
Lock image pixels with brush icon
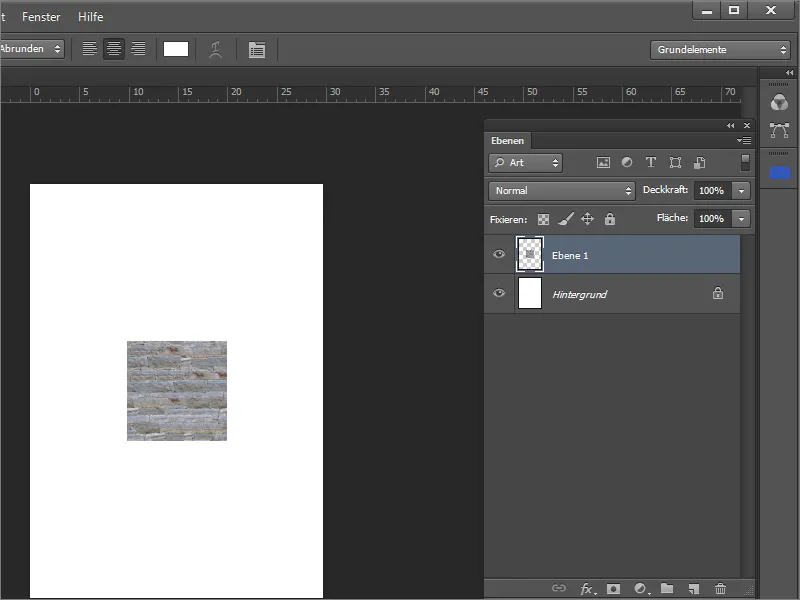click(565, 219)
